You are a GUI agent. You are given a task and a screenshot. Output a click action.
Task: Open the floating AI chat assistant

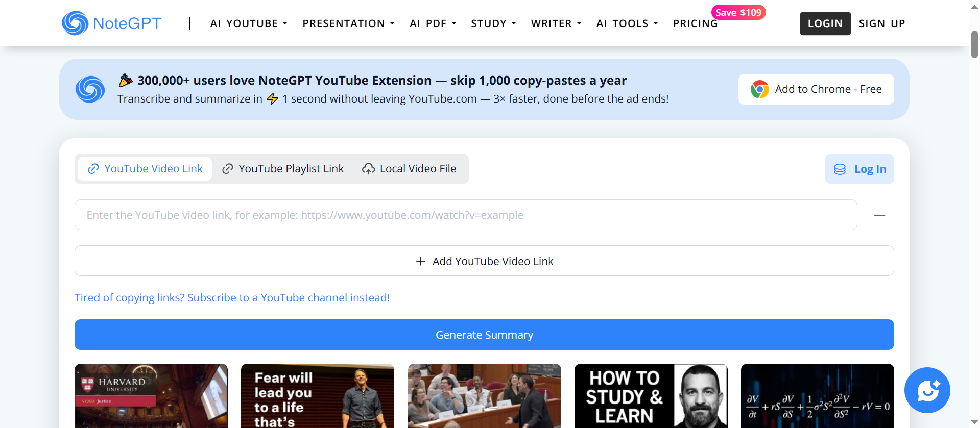pos(927,390)
